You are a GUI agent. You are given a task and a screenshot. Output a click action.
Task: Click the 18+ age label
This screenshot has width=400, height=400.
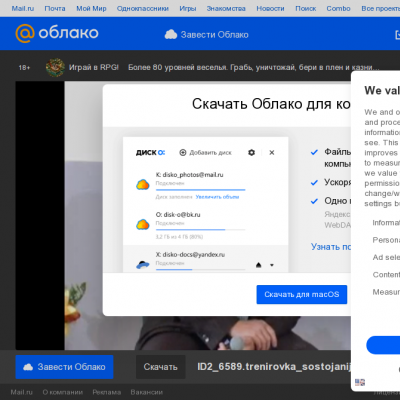(24, 68)
